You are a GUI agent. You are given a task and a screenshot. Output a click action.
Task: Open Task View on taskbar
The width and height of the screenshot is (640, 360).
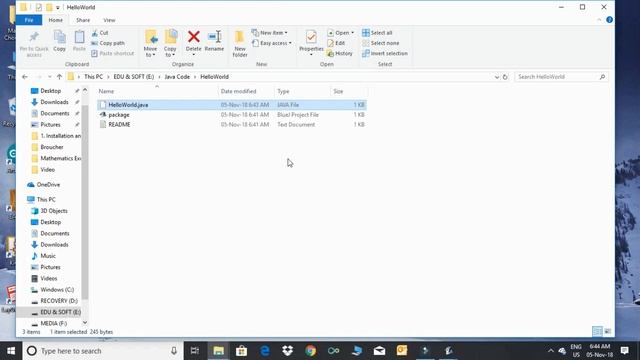click(x=195, y=351)
